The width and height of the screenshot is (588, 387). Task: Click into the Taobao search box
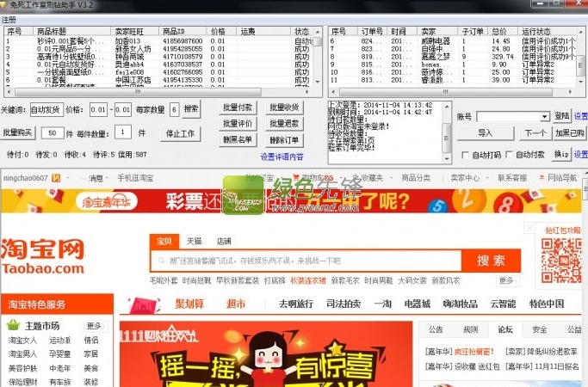tap(306, 261)
